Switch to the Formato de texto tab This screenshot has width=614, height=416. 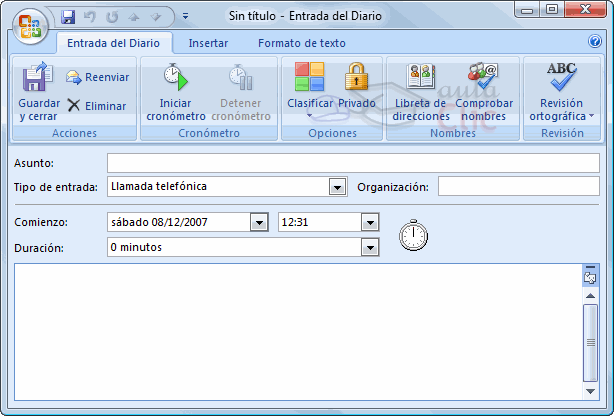coord(301,43)
